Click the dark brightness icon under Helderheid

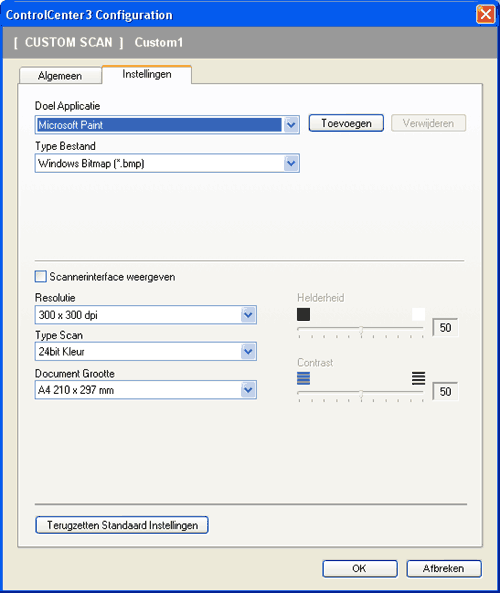pyautogui.click(x=303, y=314)
